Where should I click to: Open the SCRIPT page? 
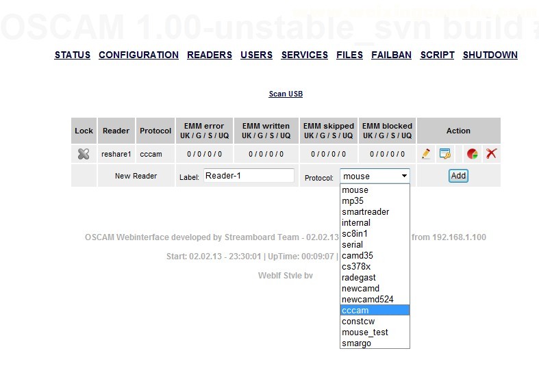tap(437, 55)
